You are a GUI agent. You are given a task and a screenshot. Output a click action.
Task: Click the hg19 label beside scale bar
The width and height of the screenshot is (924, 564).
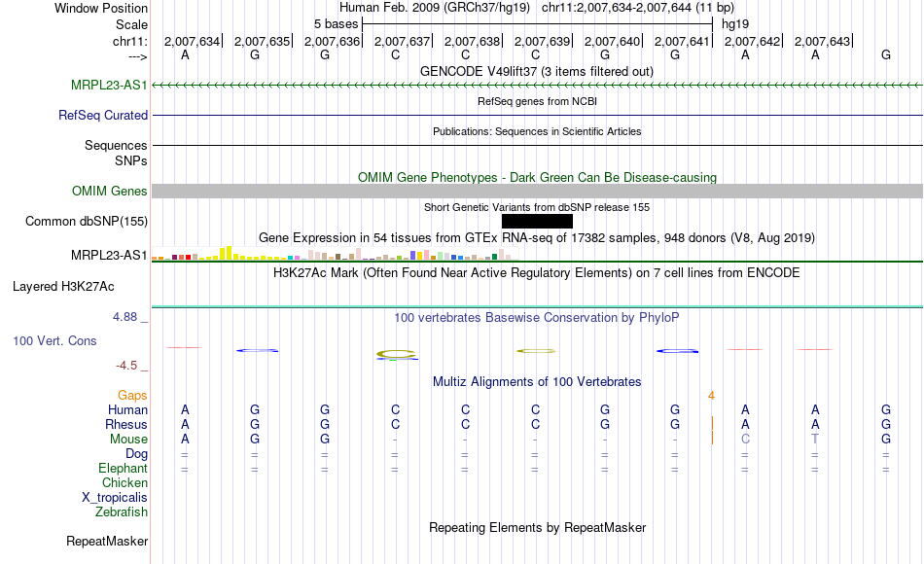pos(735,24)
